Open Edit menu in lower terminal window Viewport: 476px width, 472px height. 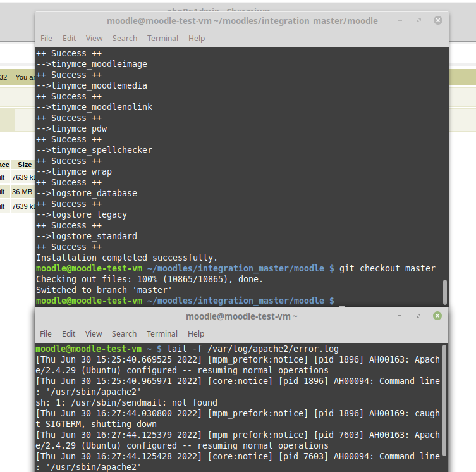pos(69,333)
